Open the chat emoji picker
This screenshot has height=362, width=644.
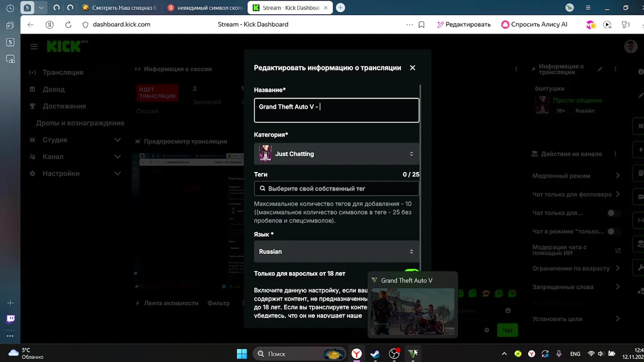click(x=508, y=311)
